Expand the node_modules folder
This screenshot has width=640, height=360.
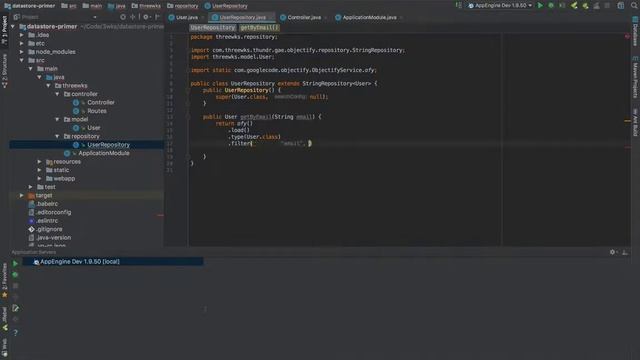point(22,52)
